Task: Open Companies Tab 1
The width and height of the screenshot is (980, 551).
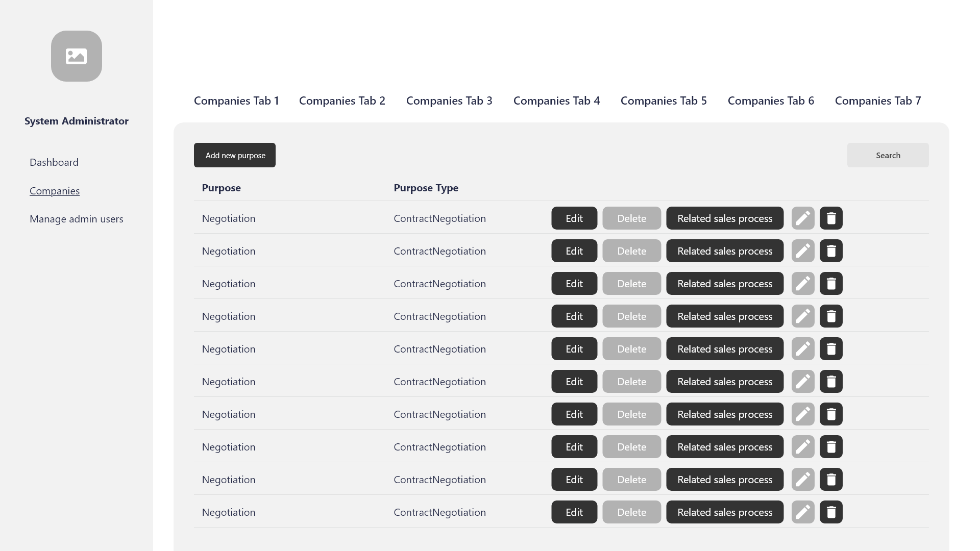Action: coord(236,101)
